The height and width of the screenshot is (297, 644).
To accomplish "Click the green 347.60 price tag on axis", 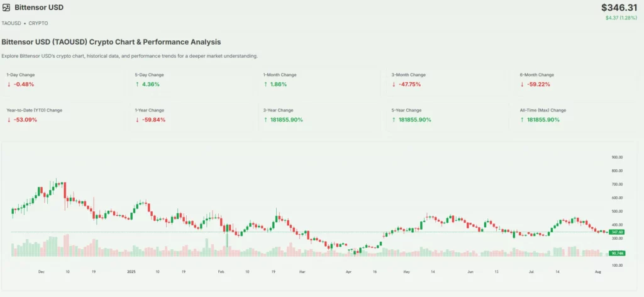I will click(x=616, y=232).
